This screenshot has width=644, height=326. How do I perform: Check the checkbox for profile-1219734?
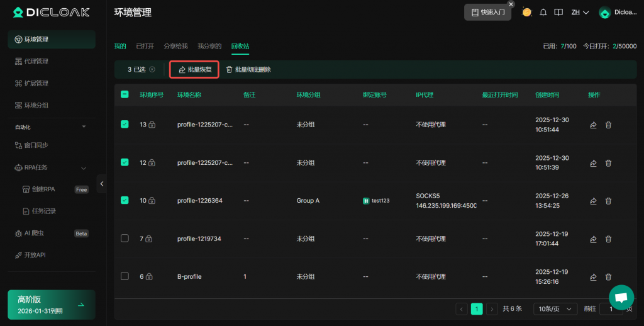tap(125, 239)
